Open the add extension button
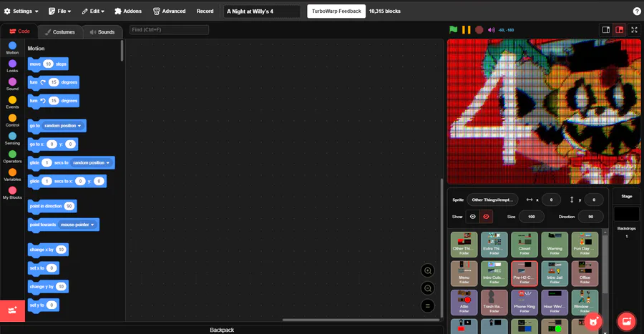This screenshot has width=644, height=334. 12,310
